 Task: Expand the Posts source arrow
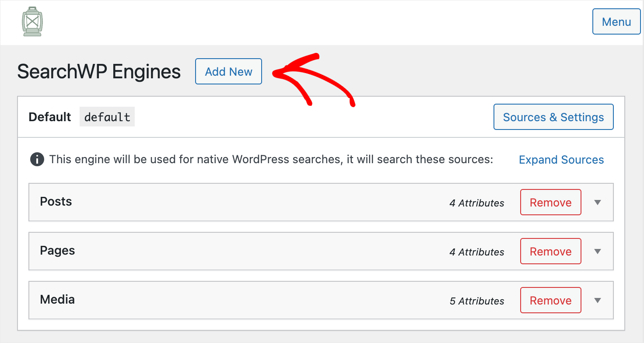[x=598, y=203]
